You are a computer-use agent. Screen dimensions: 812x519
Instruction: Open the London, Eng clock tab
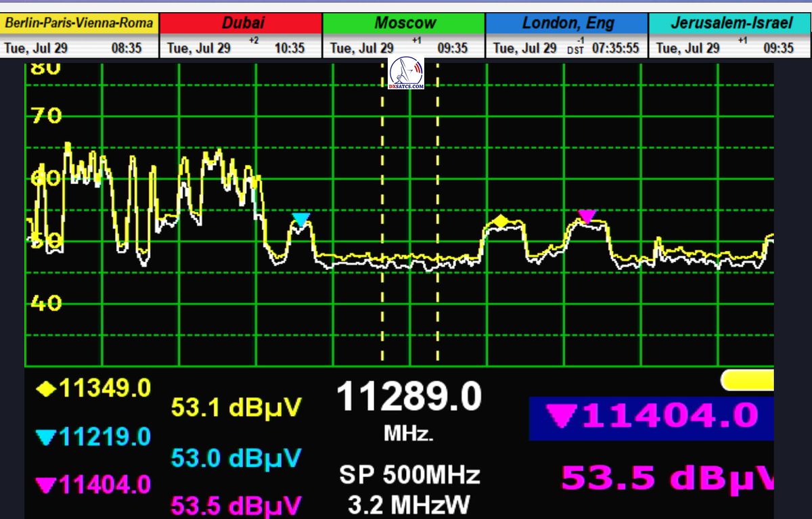pos(567,24)
